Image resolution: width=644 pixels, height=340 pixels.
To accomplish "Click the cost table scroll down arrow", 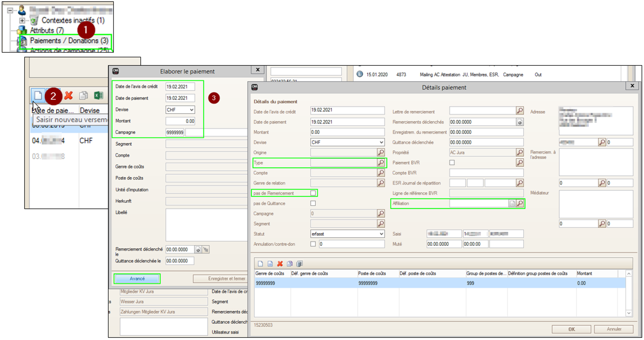I will pos(629,313).
